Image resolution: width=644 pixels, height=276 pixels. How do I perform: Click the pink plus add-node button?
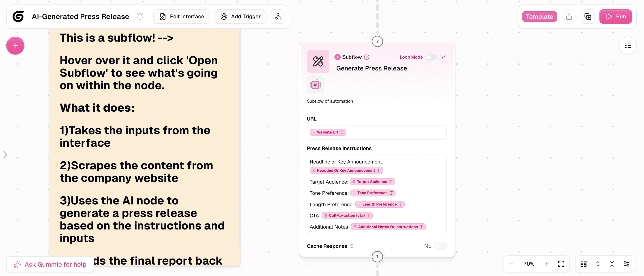point(15,46)
